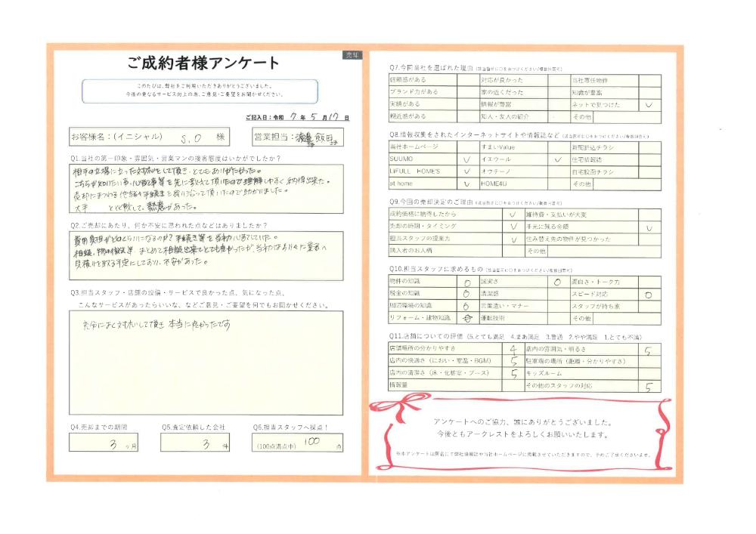
Task: Toggle the 担当スタッフの提案力 checked cell
Action: click(513, 239)
